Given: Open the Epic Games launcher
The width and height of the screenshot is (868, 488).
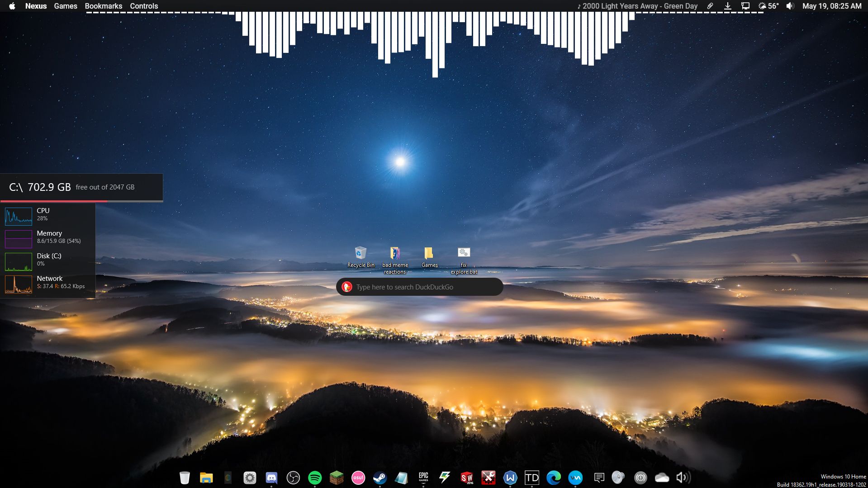Looking at the screenshot, I should pos(423,478).
